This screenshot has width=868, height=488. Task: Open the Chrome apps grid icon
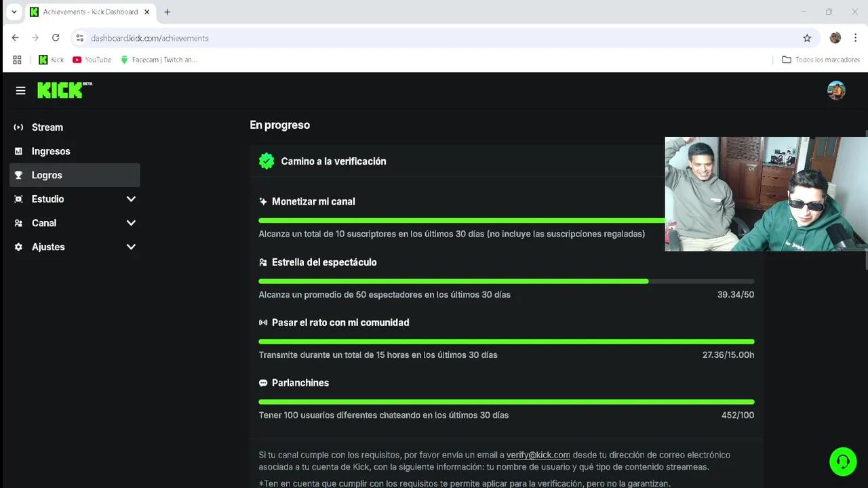[x=17, y=60]
